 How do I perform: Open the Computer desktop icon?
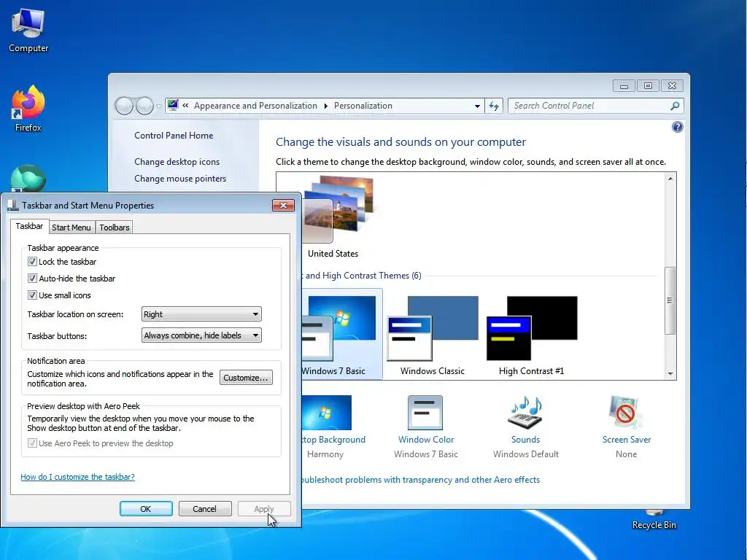click(x=28, y=29)
